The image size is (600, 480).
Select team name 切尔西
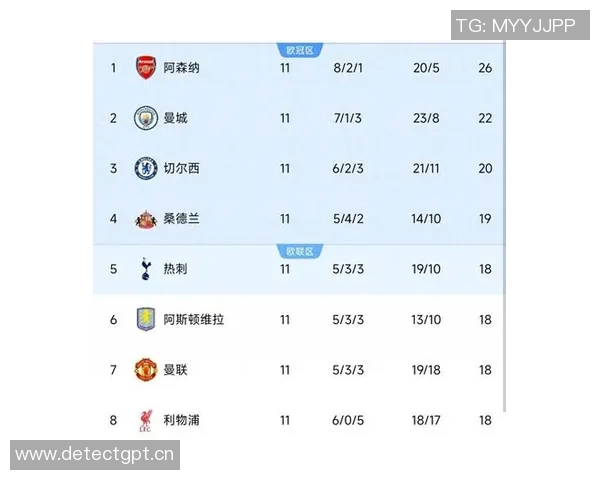[x=181, y=168]
